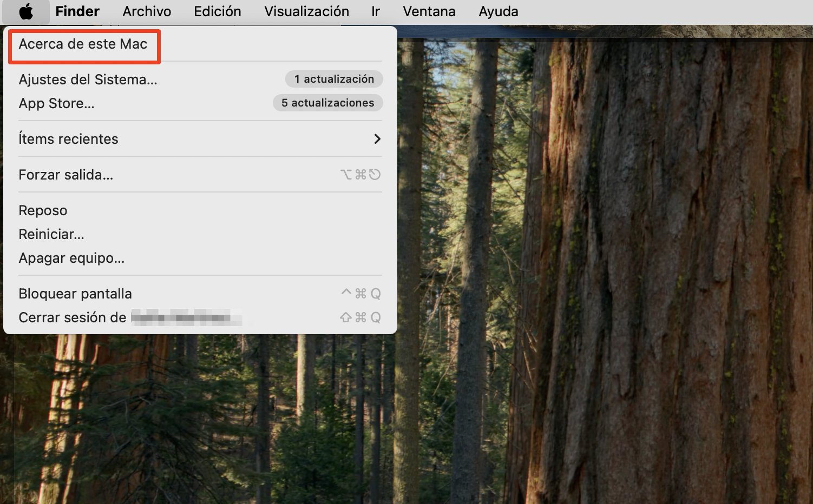Select Acerca de este Mac
Image resolution: width=813 pixels, height=504 pixels.
[x=83, y=45]
